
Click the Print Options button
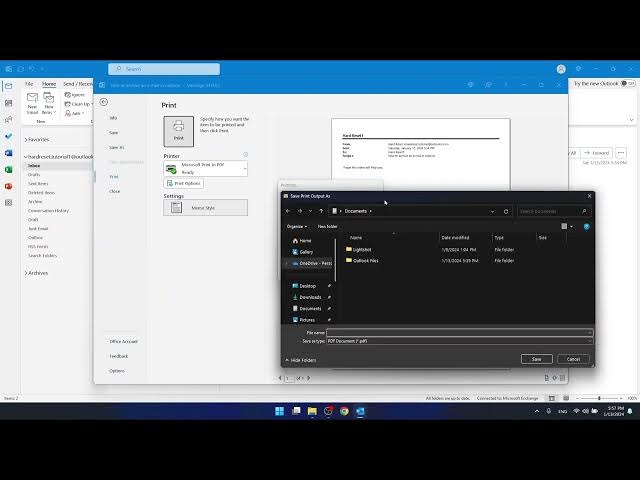184,183
